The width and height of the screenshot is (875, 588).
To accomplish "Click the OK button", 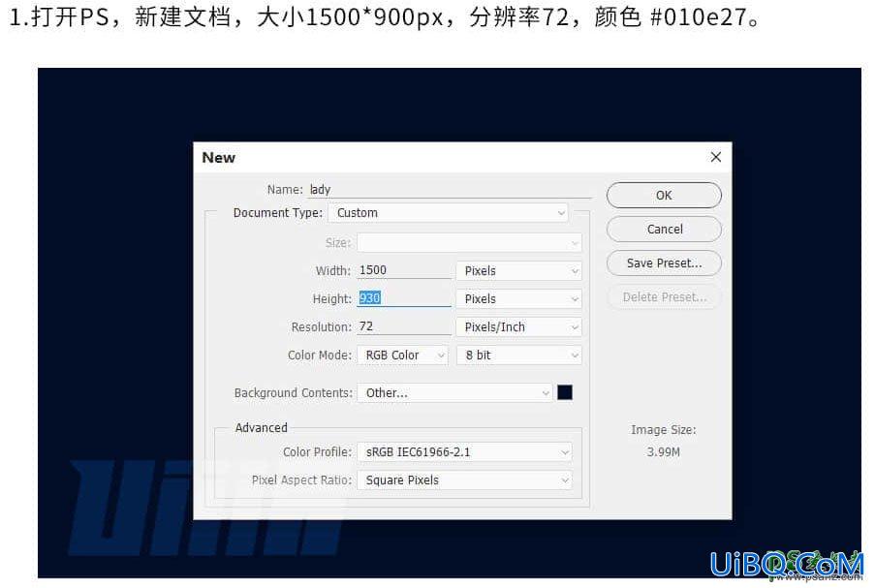I will point(664,196).
